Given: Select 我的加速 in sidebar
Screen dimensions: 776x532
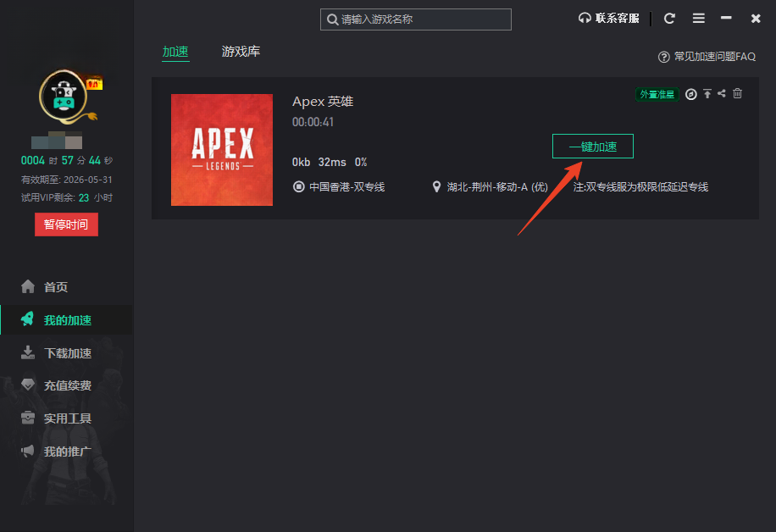Looking at the screenshot, I should tap(66, 320).
